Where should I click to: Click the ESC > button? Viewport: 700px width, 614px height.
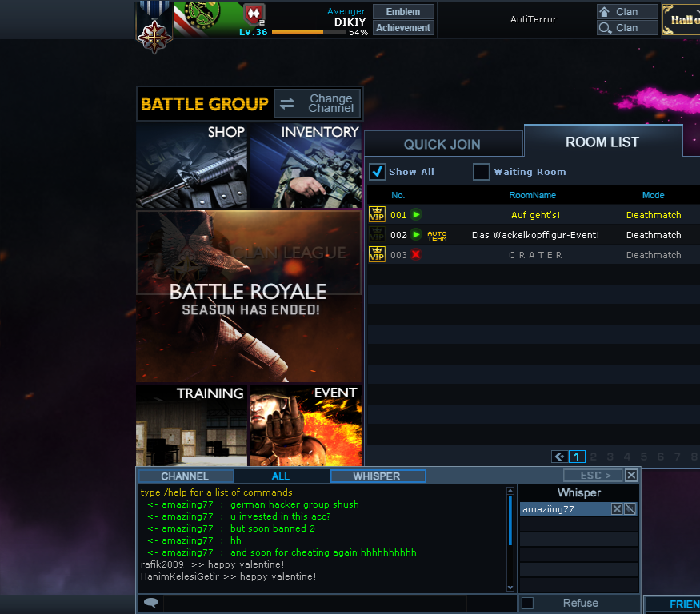pos(593,476)
